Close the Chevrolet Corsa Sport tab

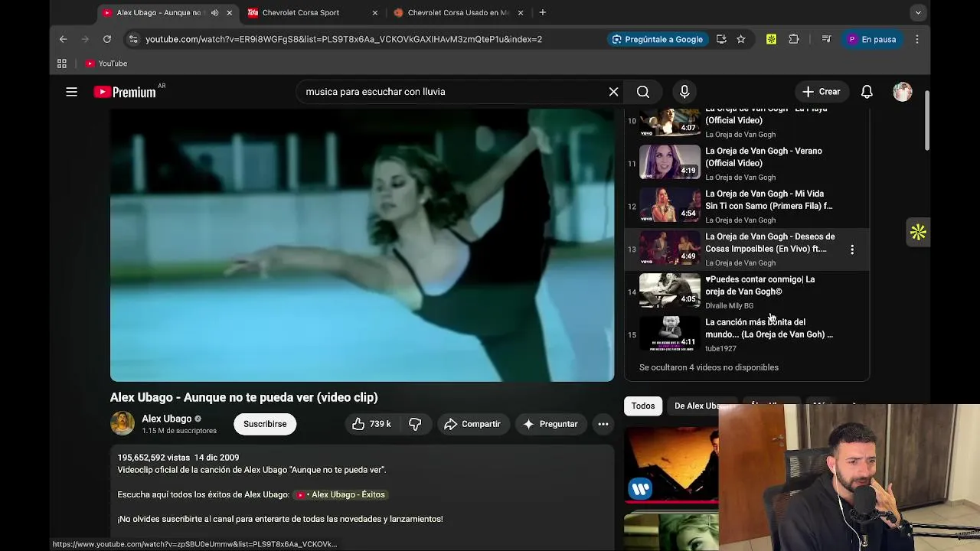tap(374, 12)
